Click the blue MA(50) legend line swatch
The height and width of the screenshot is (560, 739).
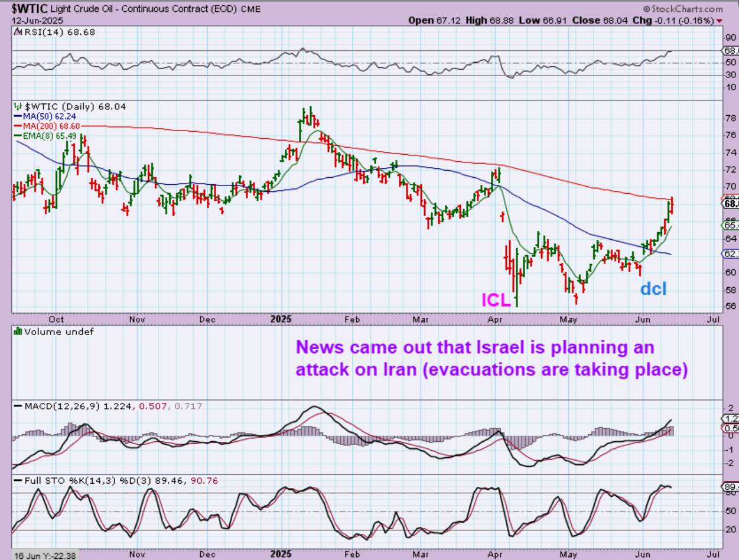coord(18,116)
